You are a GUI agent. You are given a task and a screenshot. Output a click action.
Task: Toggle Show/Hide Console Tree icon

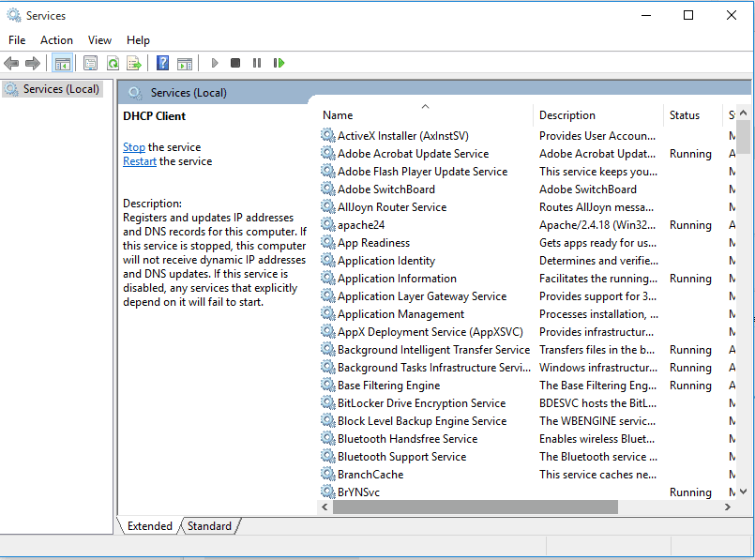[63, 63]
